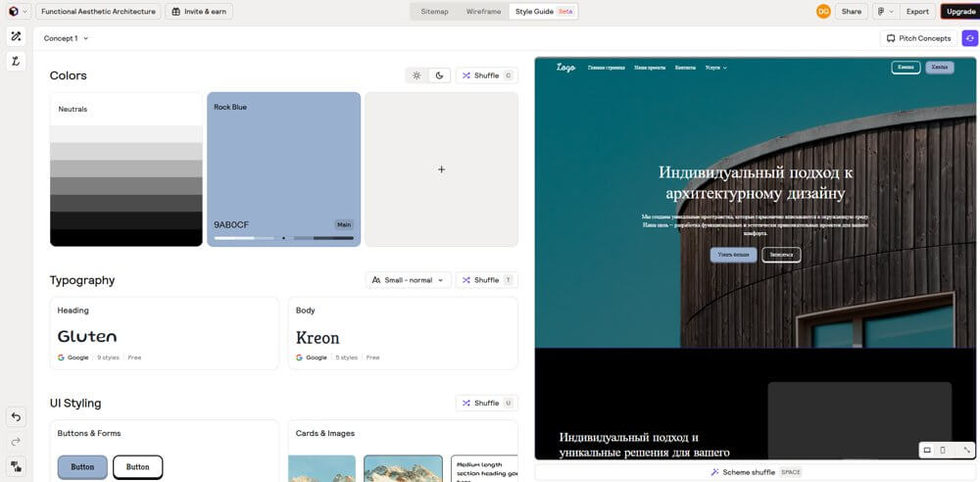Click the Logo in the preview navbar
This screenshot has height=482, width=980.
tap(565, 68)
